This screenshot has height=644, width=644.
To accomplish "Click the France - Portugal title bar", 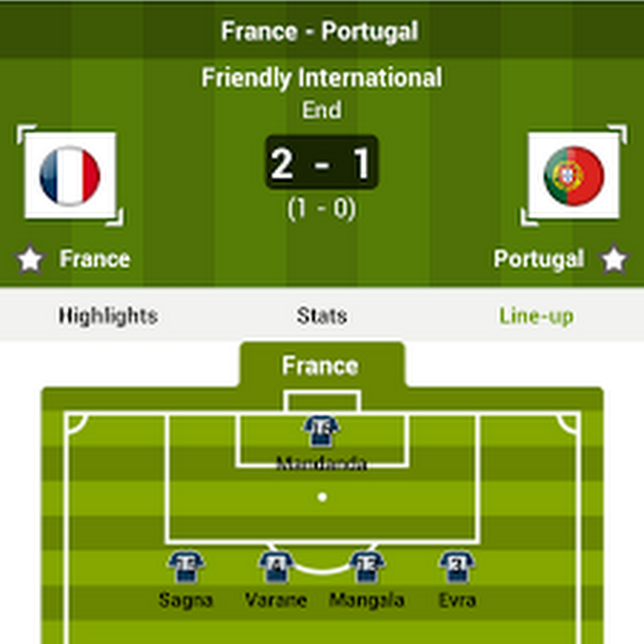I will tap(320, 31).
